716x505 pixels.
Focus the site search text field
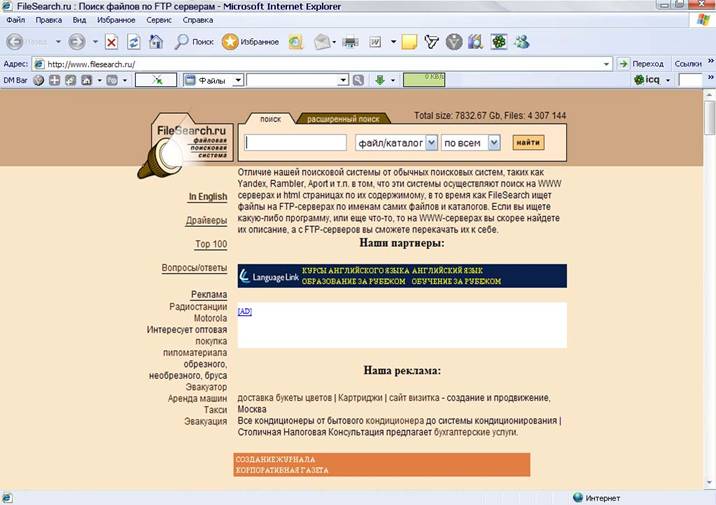296,143
